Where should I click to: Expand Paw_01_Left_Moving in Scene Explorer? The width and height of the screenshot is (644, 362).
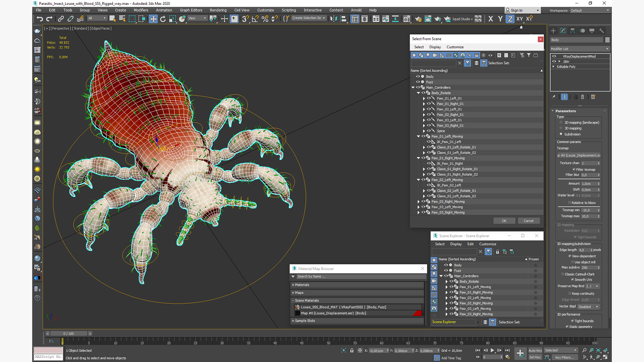[x=446, y=287]
